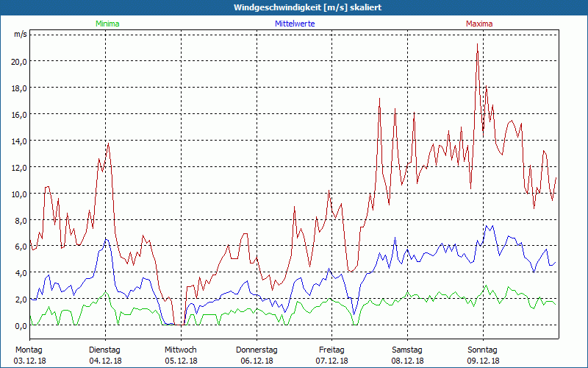
Task: Click the '4,0' y-axis value
Action: click(21, 273)
